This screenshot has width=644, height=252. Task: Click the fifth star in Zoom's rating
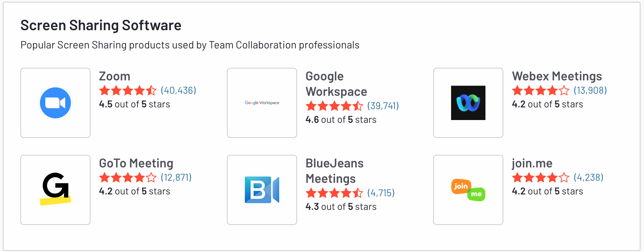[151, 90]
